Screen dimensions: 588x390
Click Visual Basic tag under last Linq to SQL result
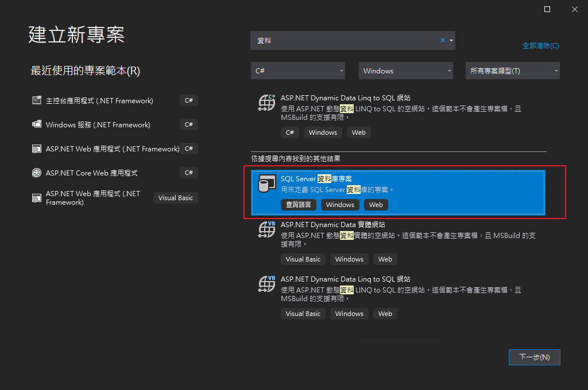(303, 314)
